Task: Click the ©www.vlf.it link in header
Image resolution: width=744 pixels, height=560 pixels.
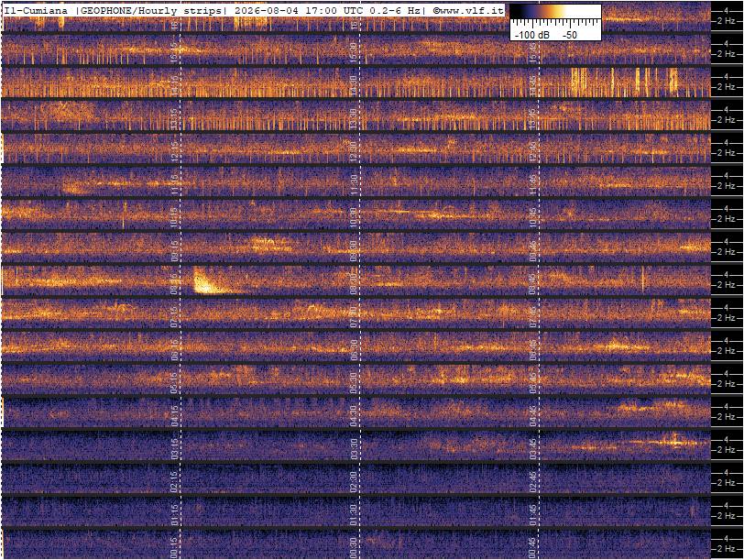Action: coord(469,11)
